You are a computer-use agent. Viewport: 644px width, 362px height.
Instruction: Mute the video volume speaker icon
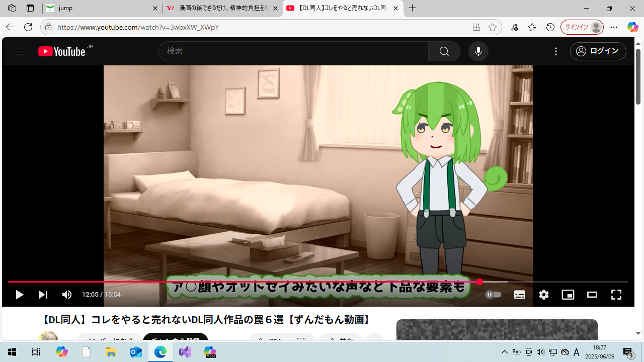[x=67, y=295]
